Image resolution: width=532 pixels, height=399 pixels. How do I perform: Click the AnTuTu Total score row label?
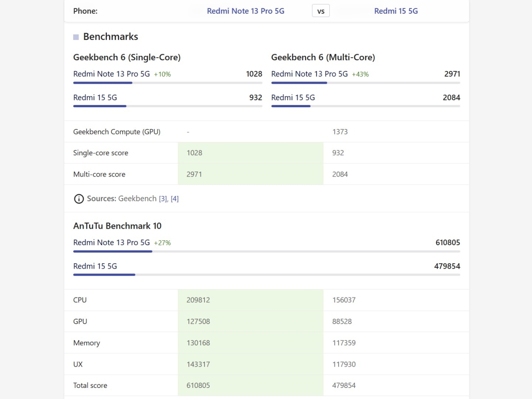(x=90, y=385)
